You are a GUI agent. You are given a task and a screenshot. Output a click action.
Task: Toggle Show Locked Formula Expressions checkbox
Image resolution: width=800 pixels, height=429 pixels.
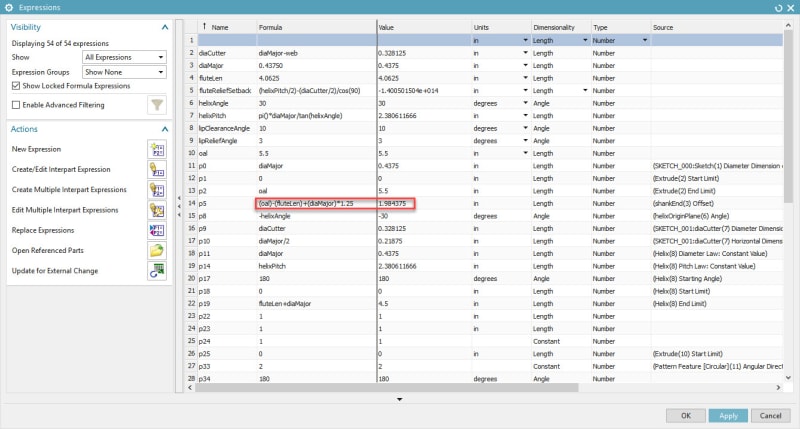pos(16,86)
